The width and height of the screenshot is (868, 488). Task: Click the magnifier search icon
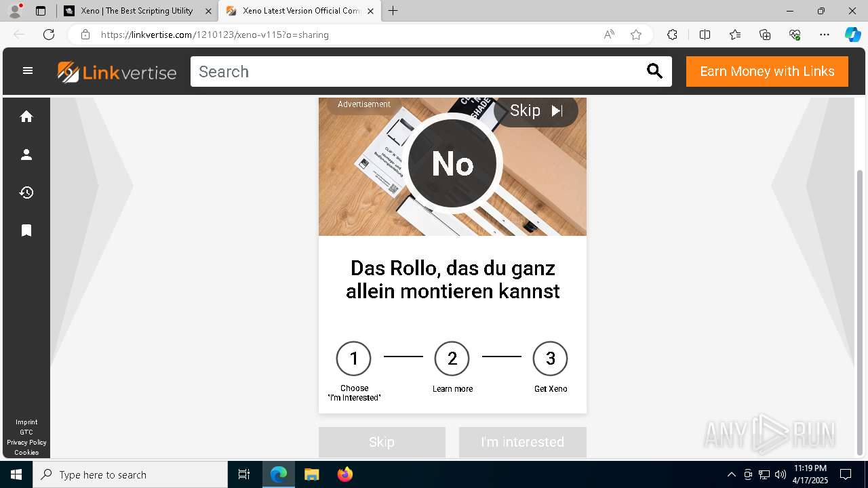pos(654,71)
